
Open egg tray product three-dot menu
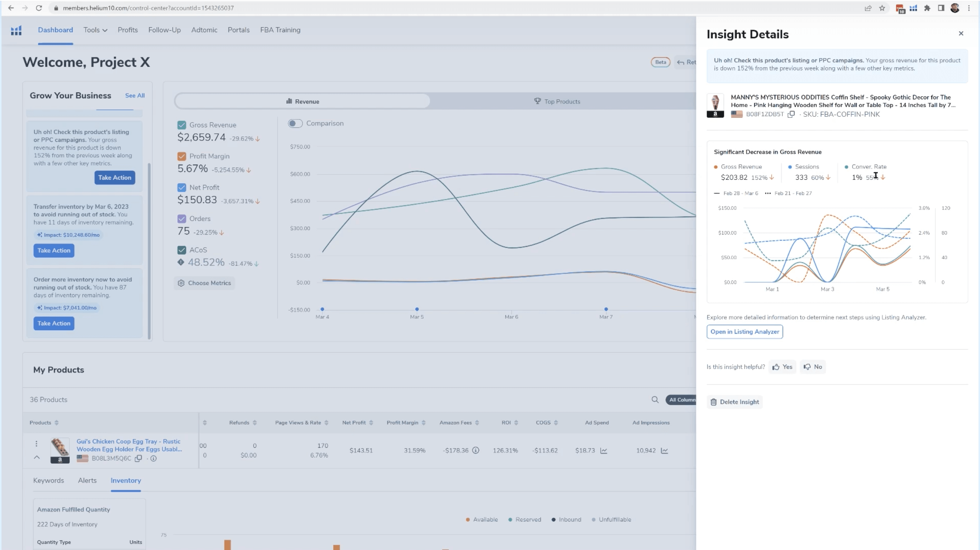point(36,444)
